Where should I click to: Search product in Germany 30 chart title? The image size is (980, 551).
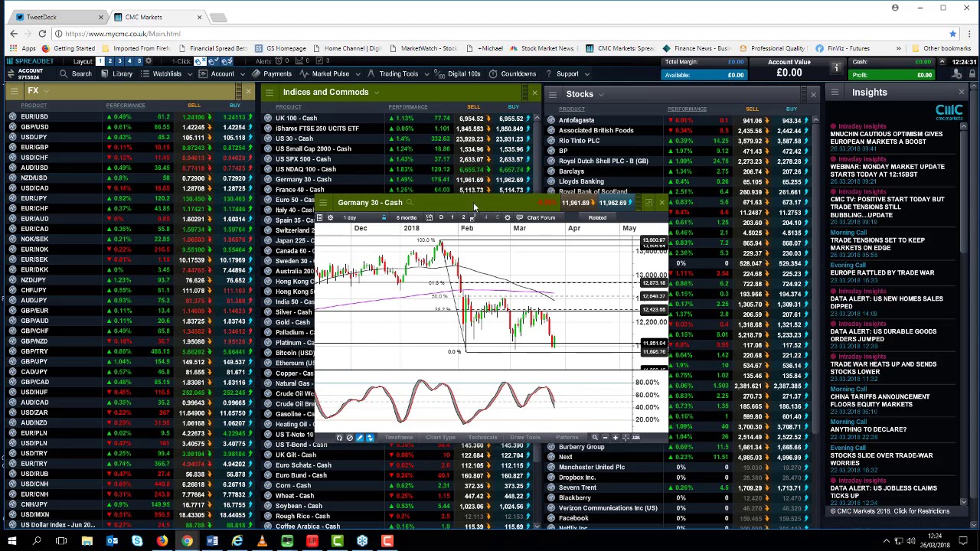click(x=410, y=203)
